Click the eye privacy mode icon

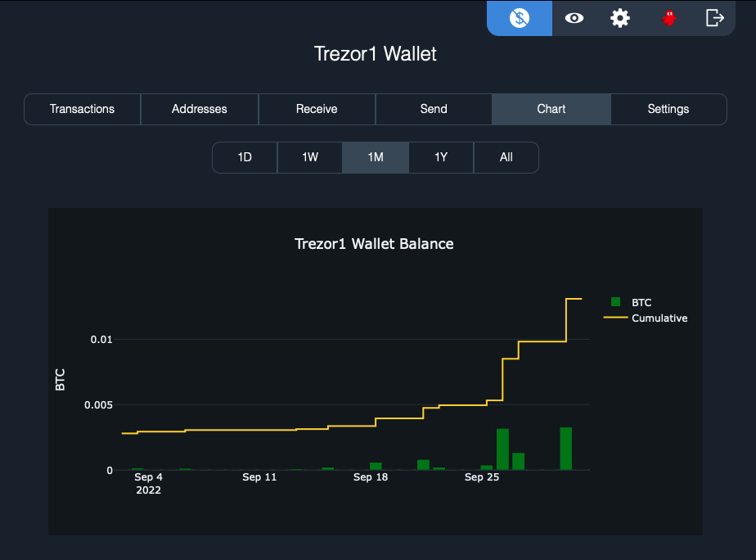[574, 18]
